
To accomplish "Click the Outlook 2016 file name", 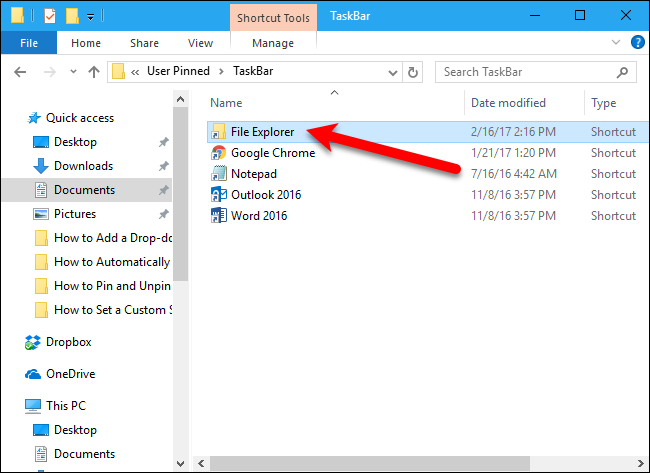I will point(266,195).
